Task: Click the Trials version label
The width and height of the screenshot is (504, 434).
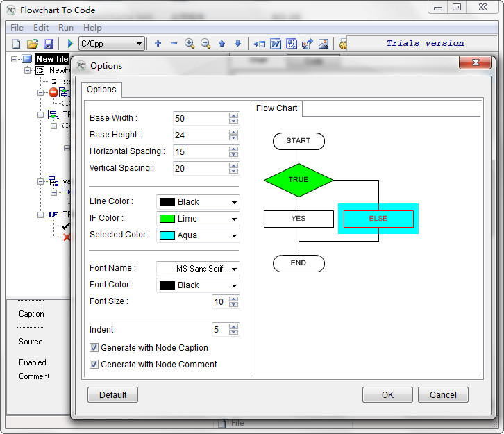Action: (425, 43)
